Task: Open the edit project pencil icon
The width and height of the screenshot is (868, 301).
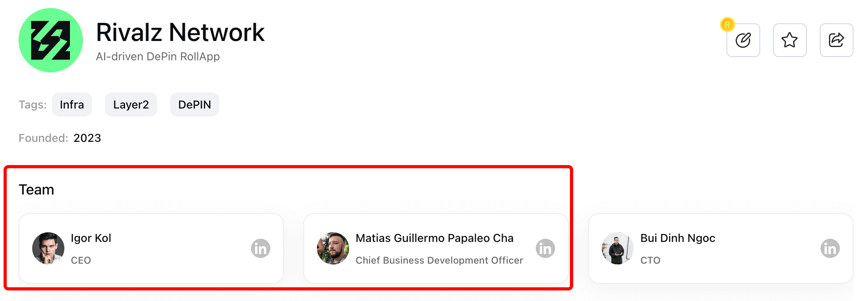Action: click(743, 40)
